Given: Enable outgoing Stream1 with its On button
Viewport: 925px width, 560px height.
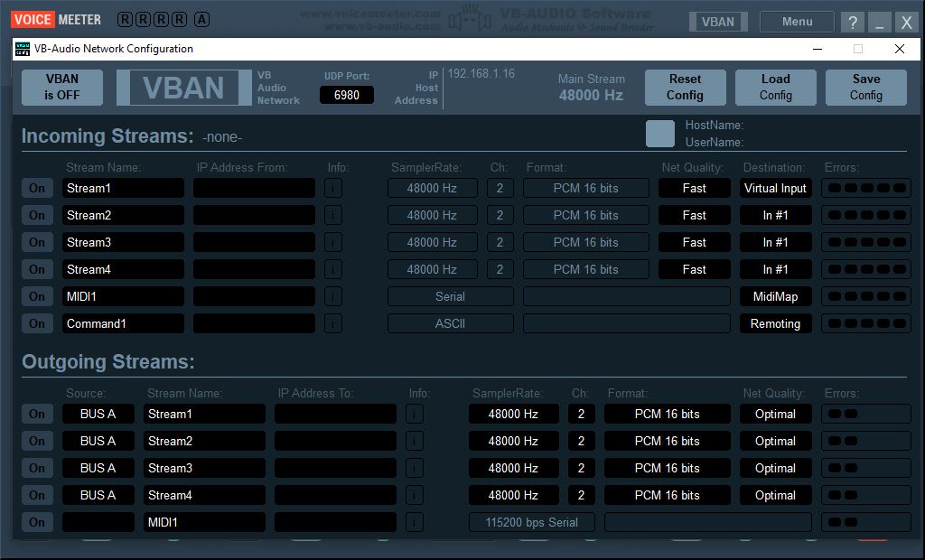Looking at the screenshot, I should point(37,415).
